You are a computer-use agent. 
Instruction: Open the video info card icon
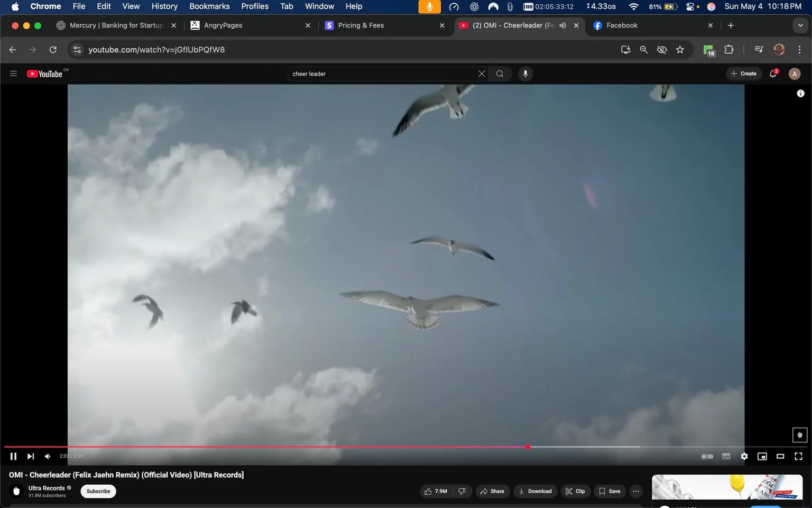[800, 94]
